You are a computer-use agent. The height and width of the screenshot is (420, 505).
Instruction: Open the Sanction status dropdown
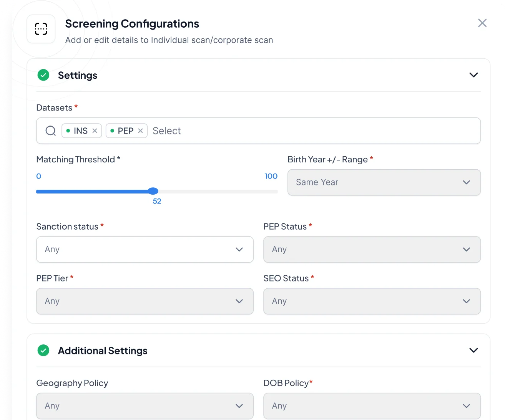coord(145,250)
